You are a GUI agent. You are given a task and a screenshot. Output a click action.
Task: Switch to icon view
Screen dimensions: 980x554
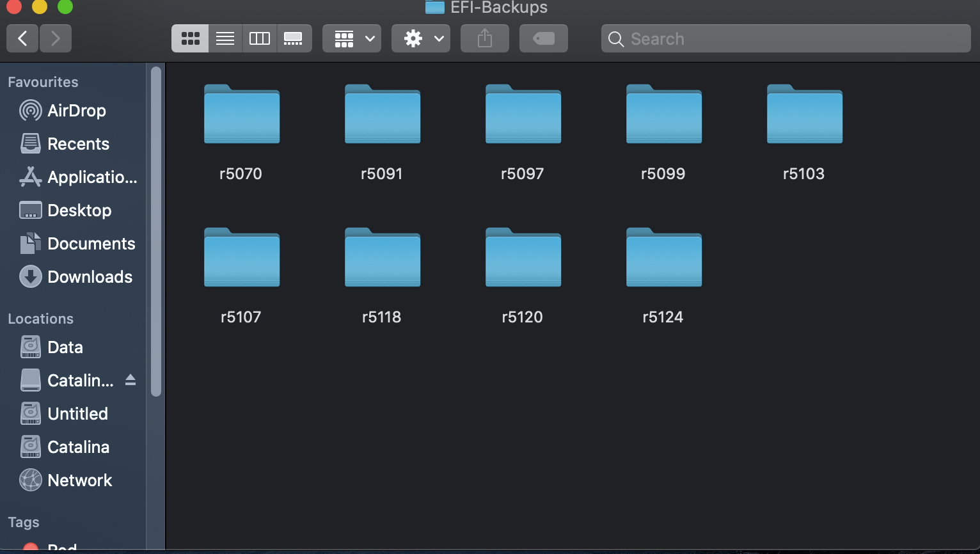[x=190, y=38]
